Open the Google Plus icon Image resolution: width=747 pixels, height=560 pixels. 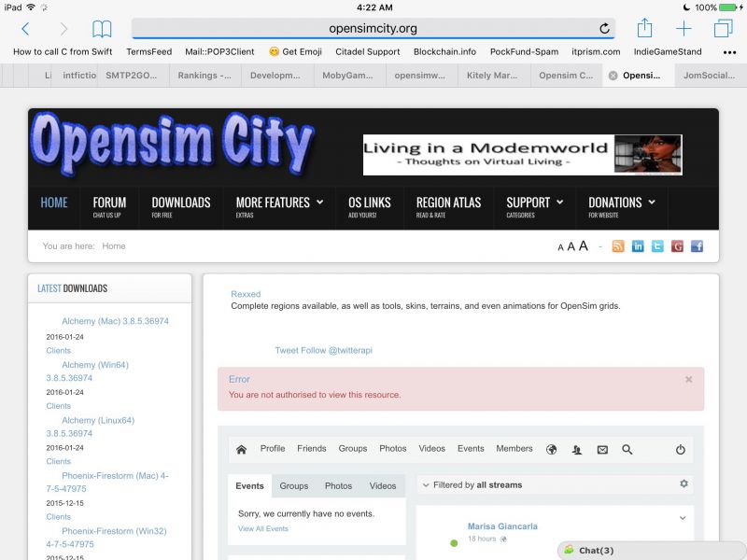tap(677, 246)
